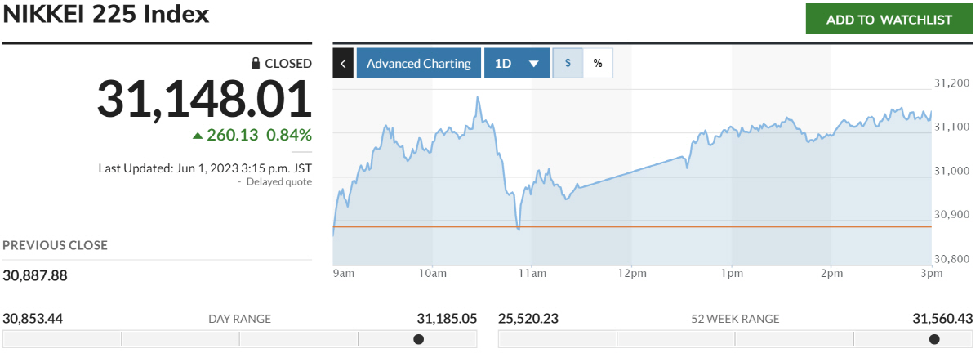Select the 3pm label on the time axis

932,273
